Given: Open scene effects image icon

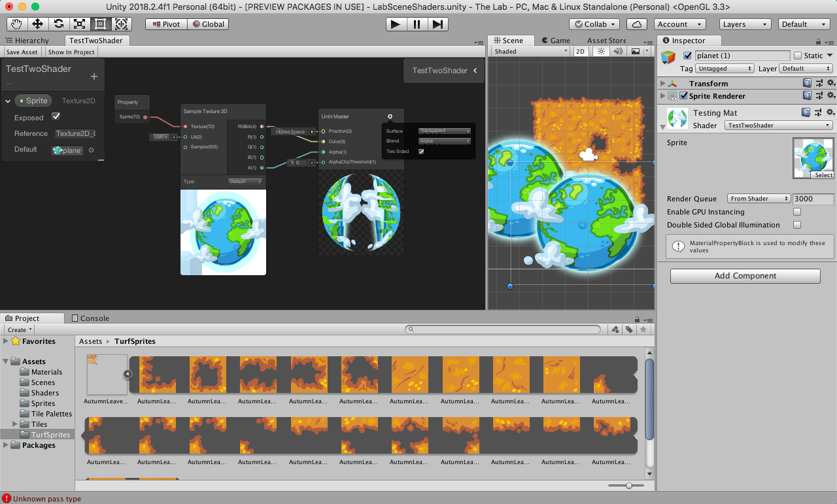Looking at the screenshot, I should pos(635,51).
